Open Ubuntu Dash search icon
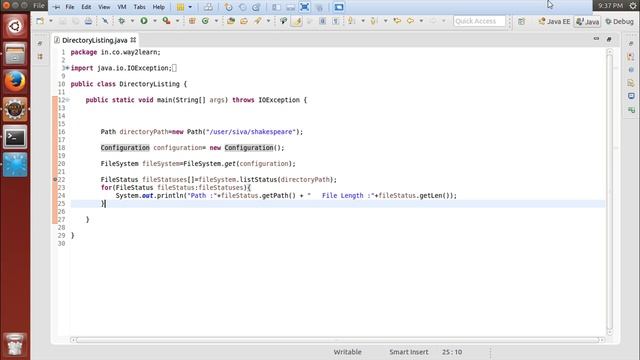 pyautogui.click(x=15, y=26)
